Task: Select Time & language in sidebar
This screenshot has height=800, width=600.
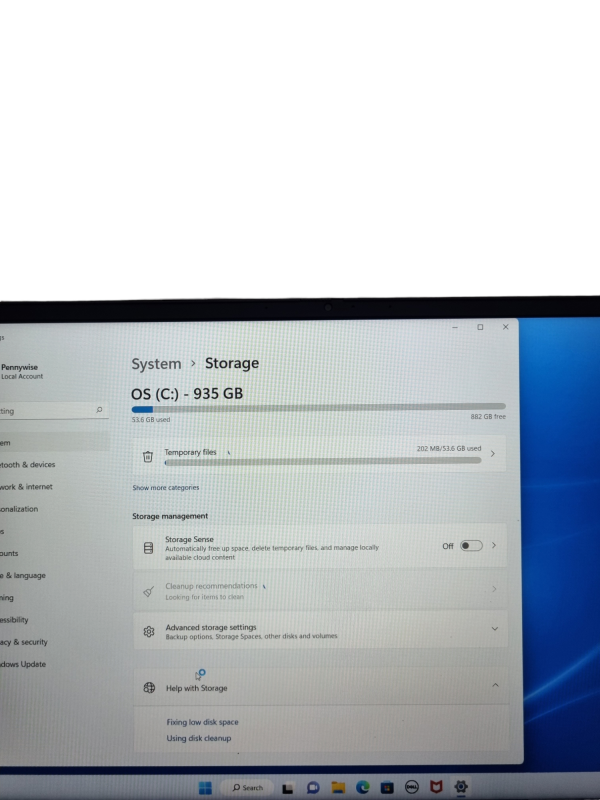Action: pos(22,576)
